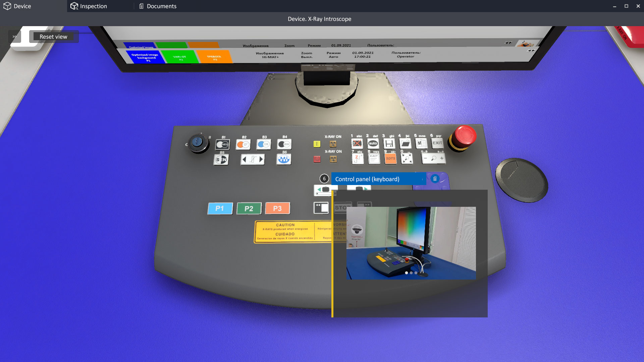Screen dimensions: 644x362
Task: Select the first carousel dot under the photo
Action: pos(407,273)
